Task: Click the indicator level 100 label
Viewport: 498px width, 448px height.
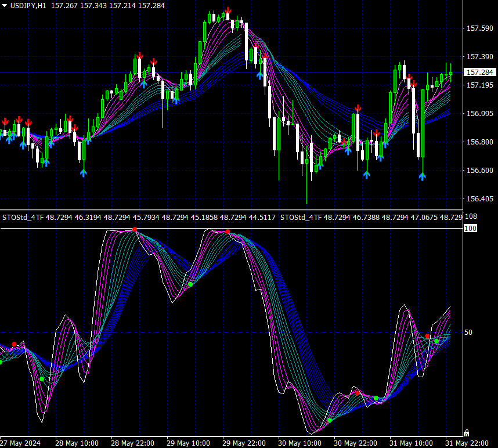Action: pos(470,228)
